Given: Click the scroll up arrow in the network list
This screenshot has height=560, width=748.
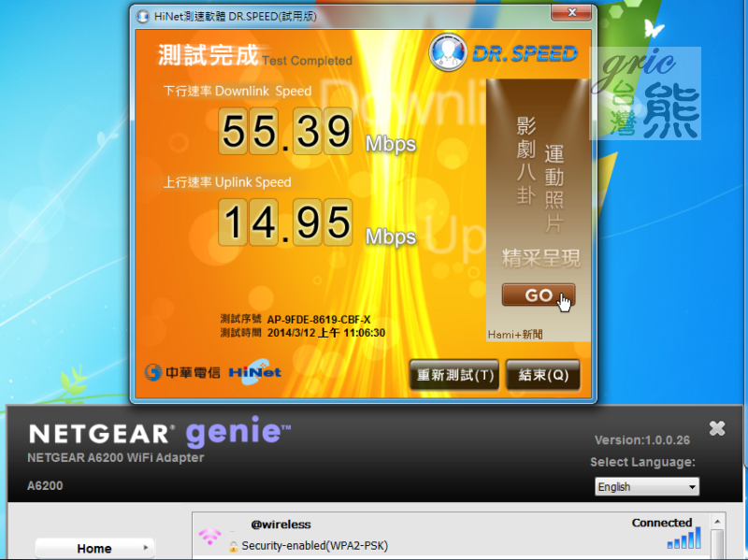Looking at the screenshot, I should 717,523.
